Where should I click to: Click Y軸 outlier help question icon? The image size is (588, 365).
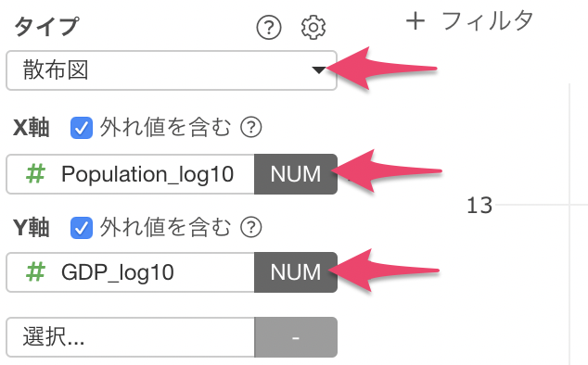tap(251, 227)
